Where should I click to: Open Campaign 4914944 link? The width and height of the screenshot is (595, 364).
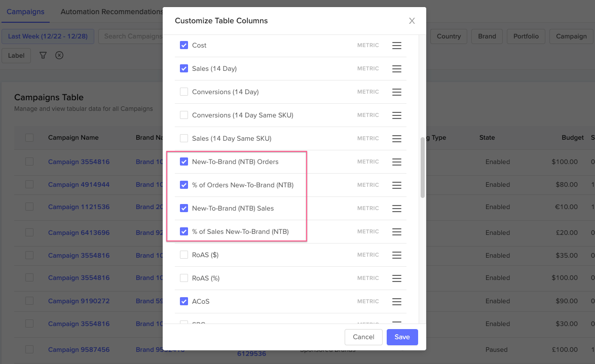[x=79, y=185]
